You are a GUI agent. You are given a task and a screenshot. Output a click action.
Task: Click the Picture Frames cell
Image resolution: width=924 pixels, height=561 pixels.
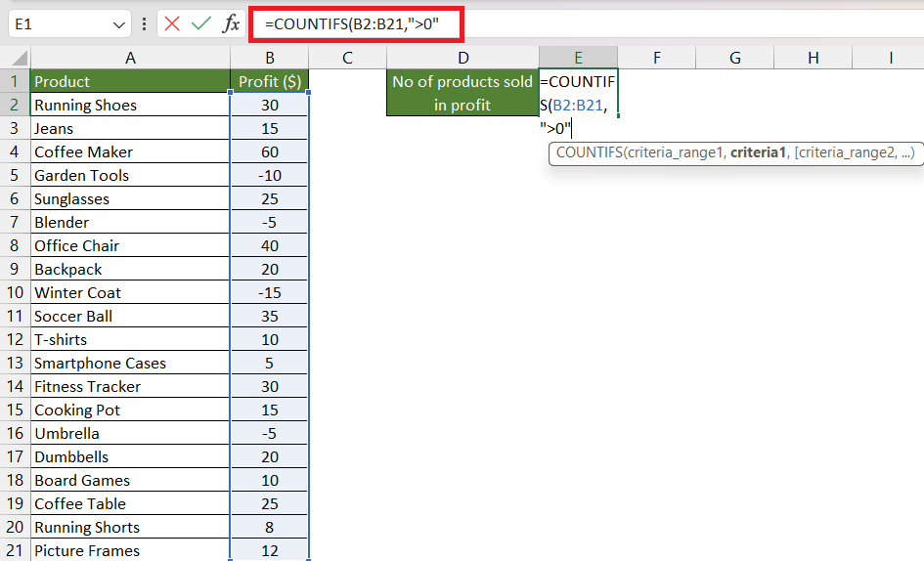(130, 550)
